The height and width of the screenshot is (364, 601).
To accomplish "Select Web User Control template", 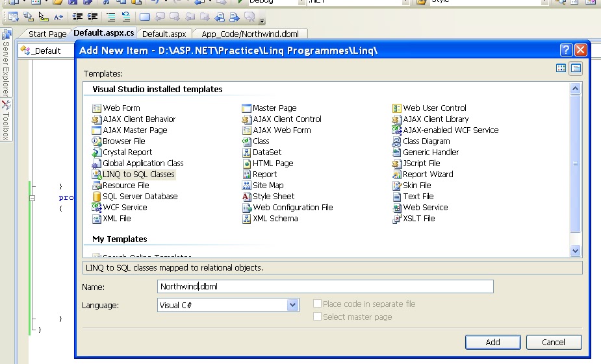I will coord(429,108).
